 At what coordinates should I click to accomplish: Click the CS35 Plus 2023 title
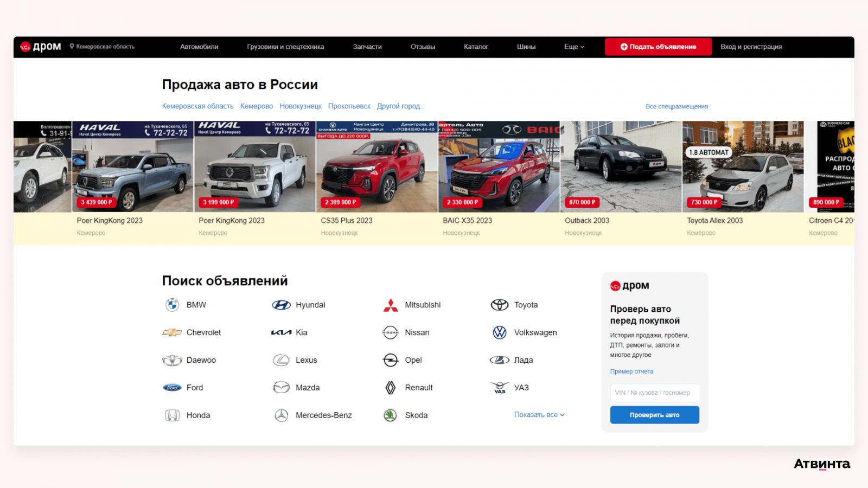coord(347,221)
